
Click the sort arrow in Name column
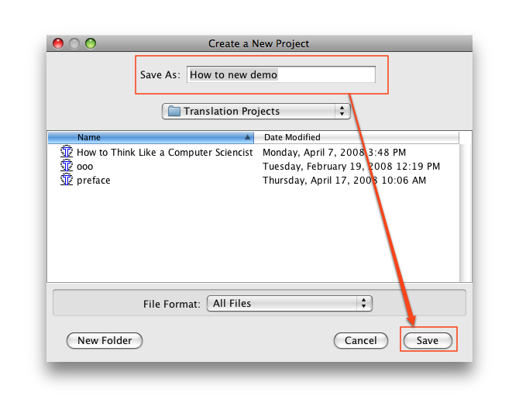247,137
